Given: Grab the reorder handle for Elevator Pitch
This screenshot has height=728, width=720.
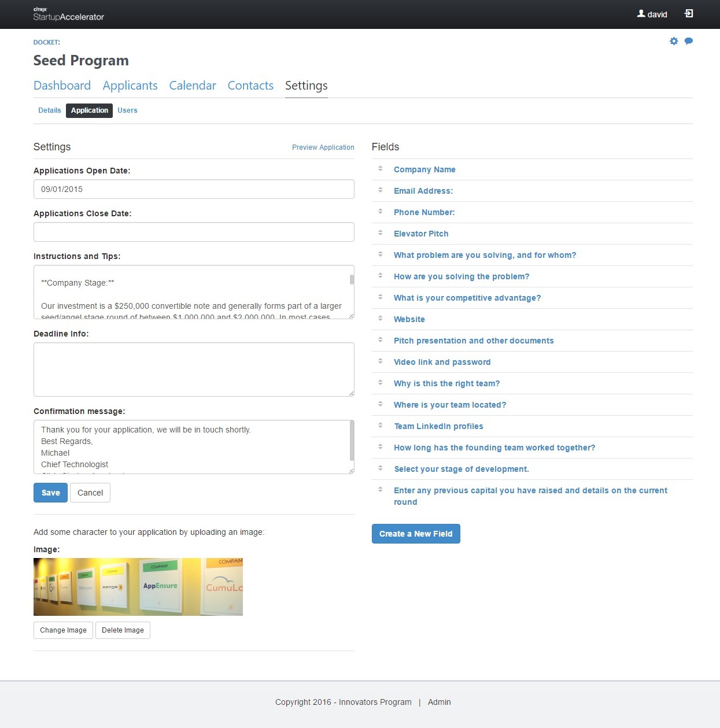Looking at the screenshot, I should click(x=381, y=232).
